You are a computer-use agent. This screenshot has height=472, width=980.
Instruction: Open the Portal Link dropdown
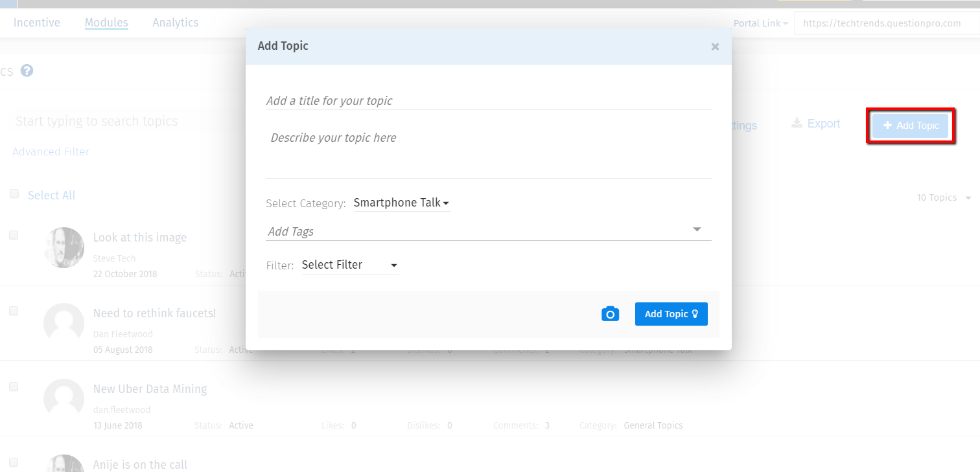tap(760, 23)
